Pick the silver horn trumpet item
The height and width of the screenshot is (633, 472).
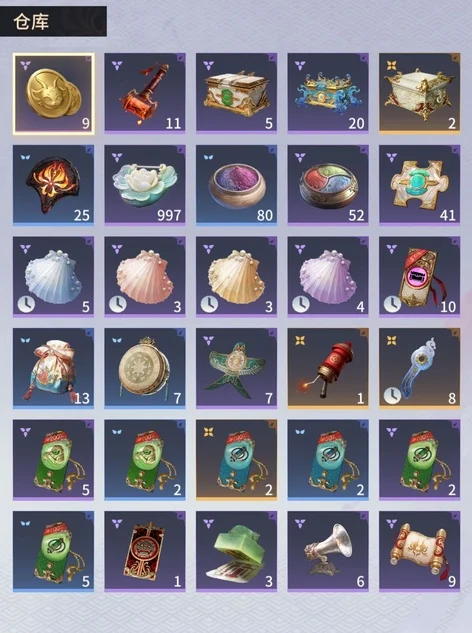pos(328,551)
